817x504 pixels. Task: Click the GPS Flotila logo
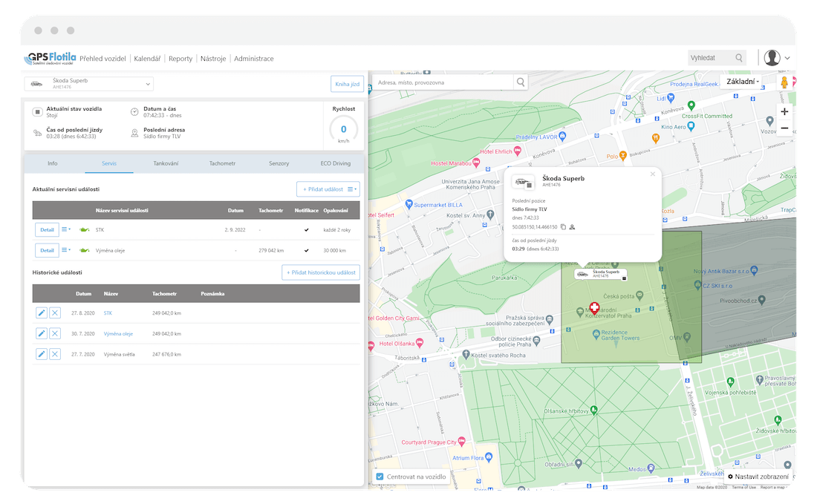pos(50,59)
